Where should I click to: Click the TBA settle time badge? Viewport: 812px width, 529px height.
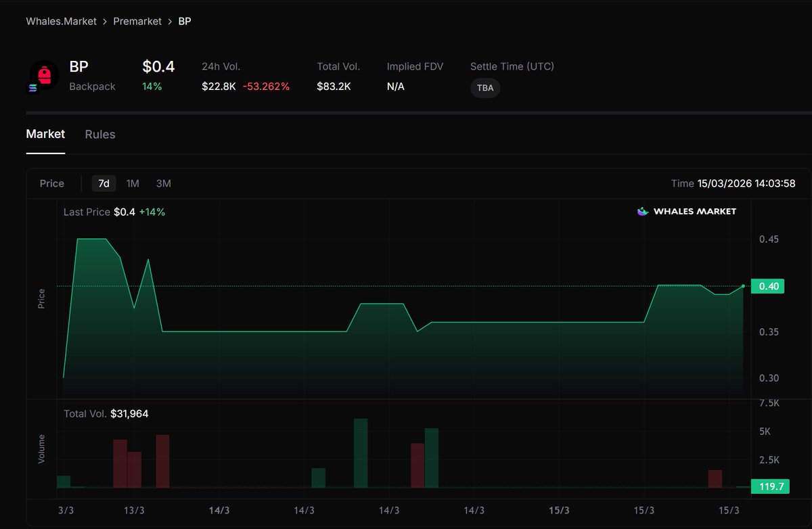pyautogui.click(x=484, y=88)
